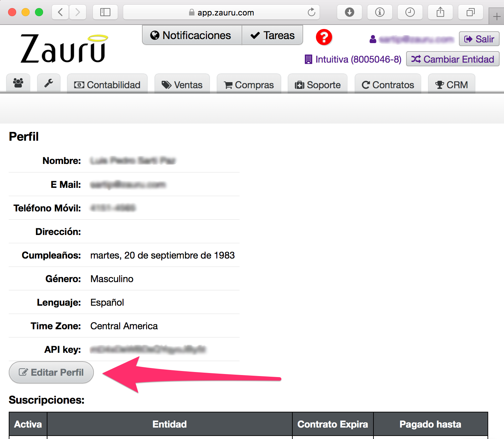The height and width of the screenshot is (439, 504).
Task: Click the Editar Perfil button
Action: click(x=51, y=372)
